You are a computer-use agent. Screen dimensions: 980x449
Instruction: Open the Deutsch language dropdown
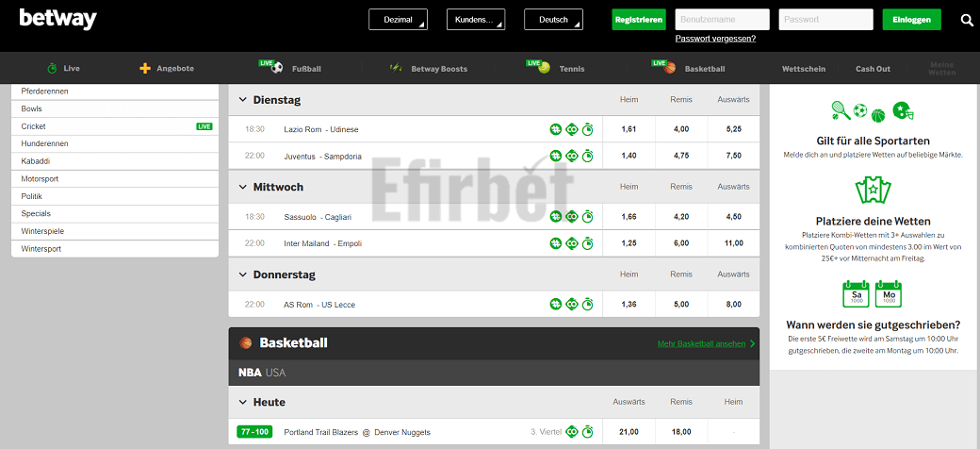pyautogui.click(x=553, y=20)
